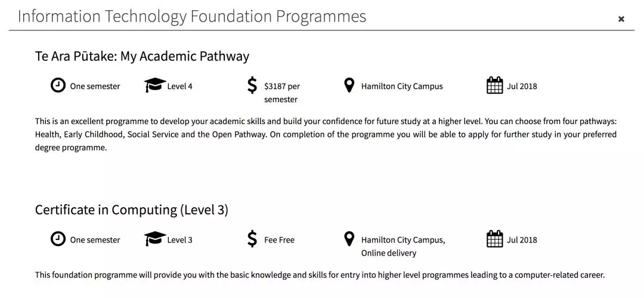Click map pin icon for Te Ara Pūtake campus
This screenshot has width=644, height=298.
pos(349,85)
